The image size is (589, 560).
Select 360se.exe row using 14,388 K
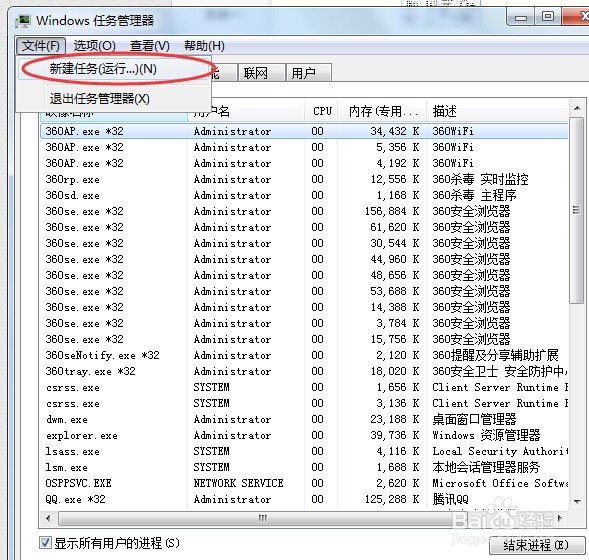304,307
